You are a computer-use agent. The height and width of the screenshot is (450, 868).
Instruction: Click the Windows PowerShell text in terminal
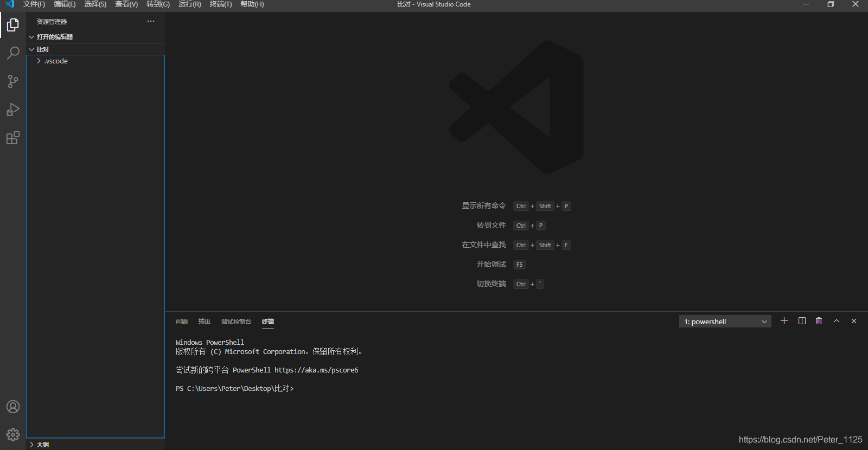210,343
